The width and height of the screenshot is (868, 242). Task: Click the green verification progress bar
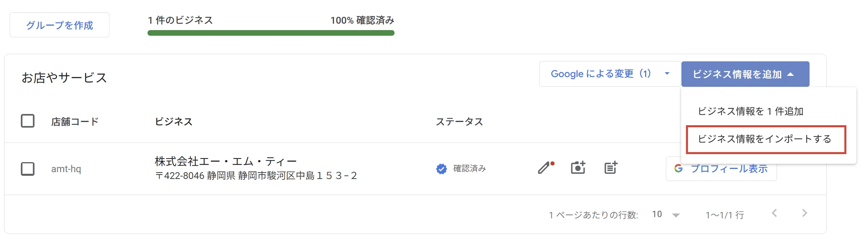point(271,33)
